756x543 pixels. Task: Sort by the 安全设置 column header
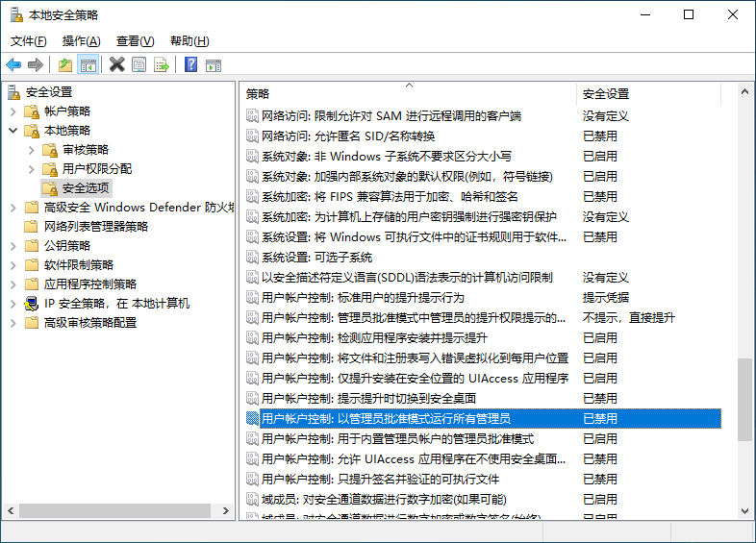pyautogui.click(x=649, y=94)
